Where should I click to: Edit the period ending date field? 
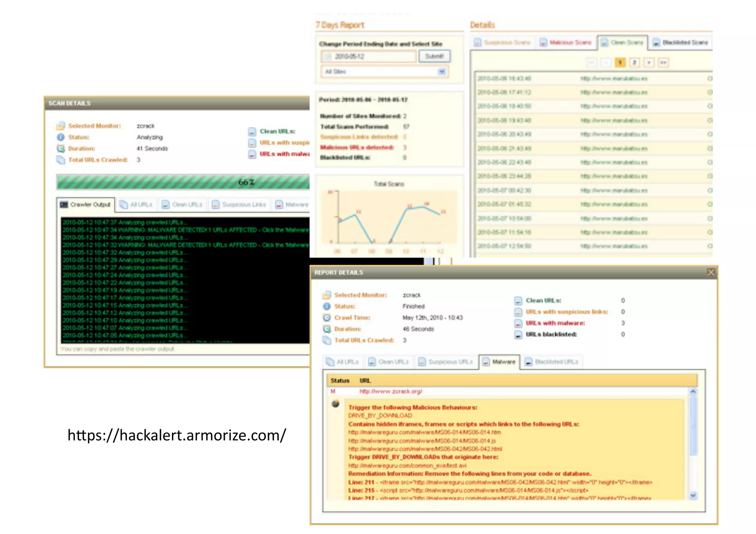369,56
